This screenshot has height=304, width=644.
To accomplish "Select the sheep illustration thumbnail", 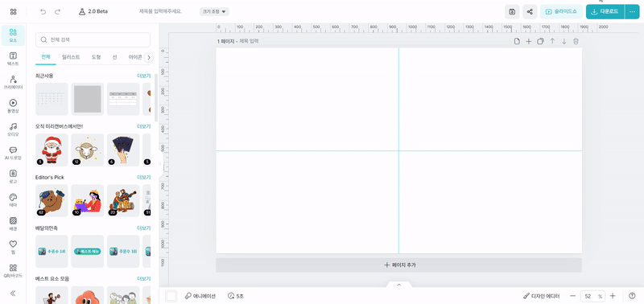I will [x=88, y=150].
